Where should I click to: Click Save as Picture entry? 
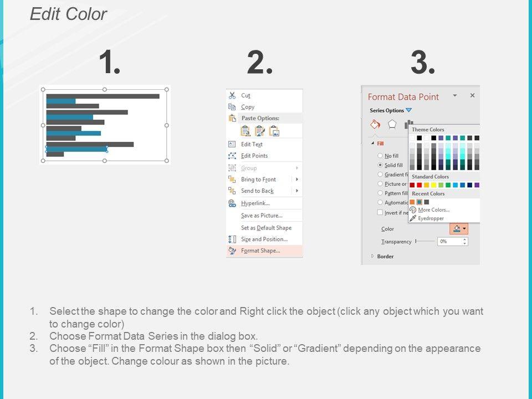(x=262, y=216)
